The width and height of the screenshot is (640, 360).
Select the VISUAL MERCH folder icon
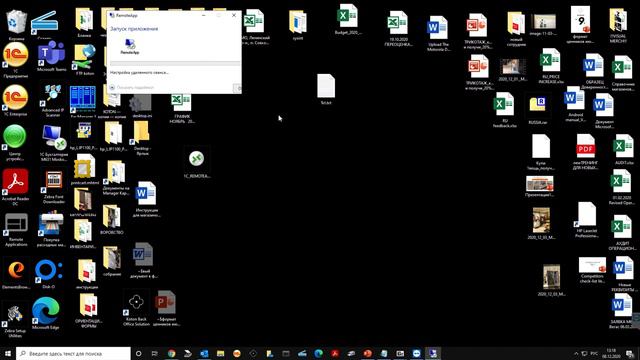[618, 24]
